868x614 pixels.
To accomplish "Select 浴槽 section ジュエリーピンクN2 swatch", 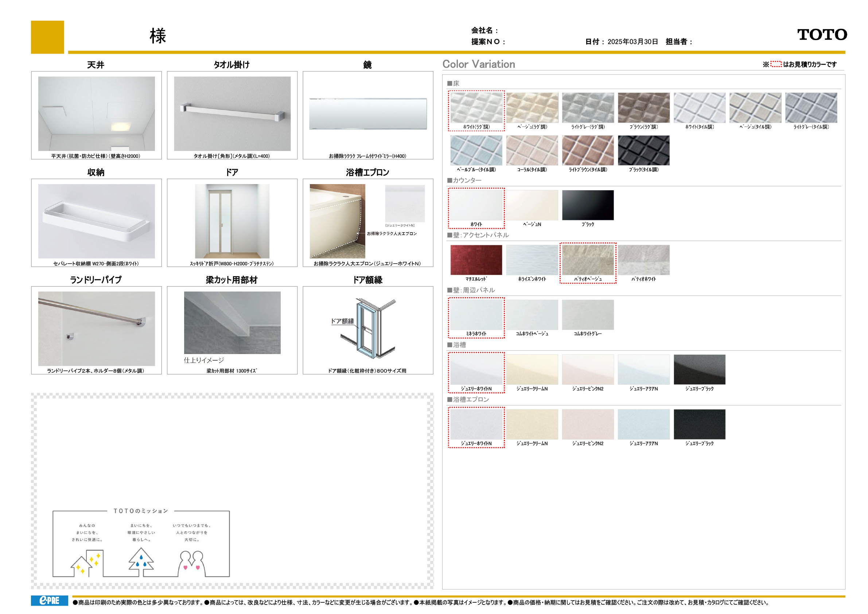I will point(588,370).
